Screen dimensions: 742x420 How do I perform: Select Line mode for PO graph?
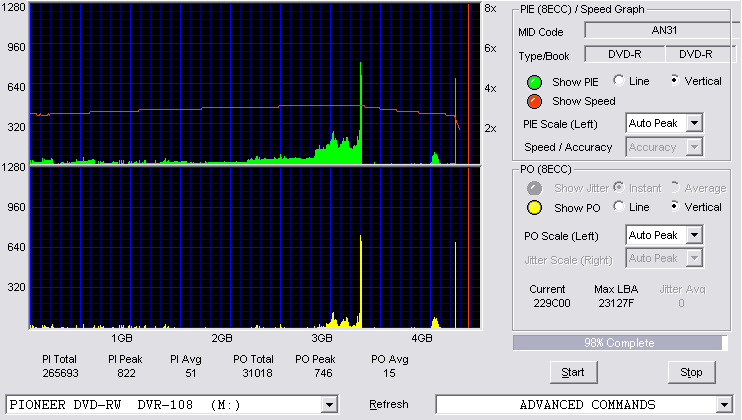point(618,206)
